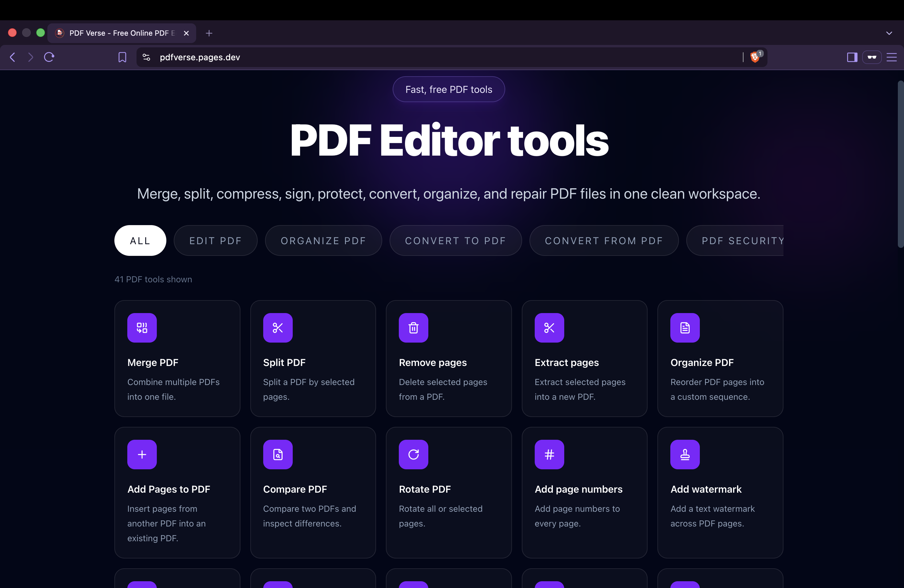Toggle the browser sidebar panel icon
Viewport: 904px width, 588px height.
[x=852, y=57]
